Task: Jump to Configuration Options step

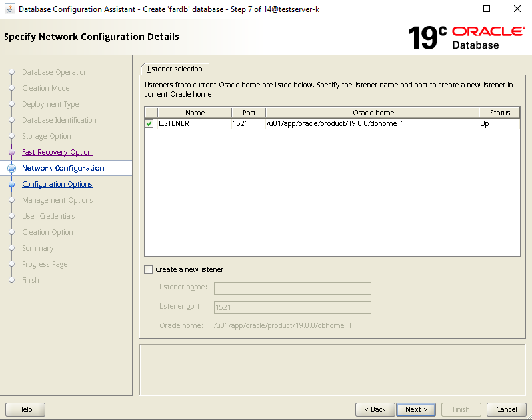Action: pos(57,184)
